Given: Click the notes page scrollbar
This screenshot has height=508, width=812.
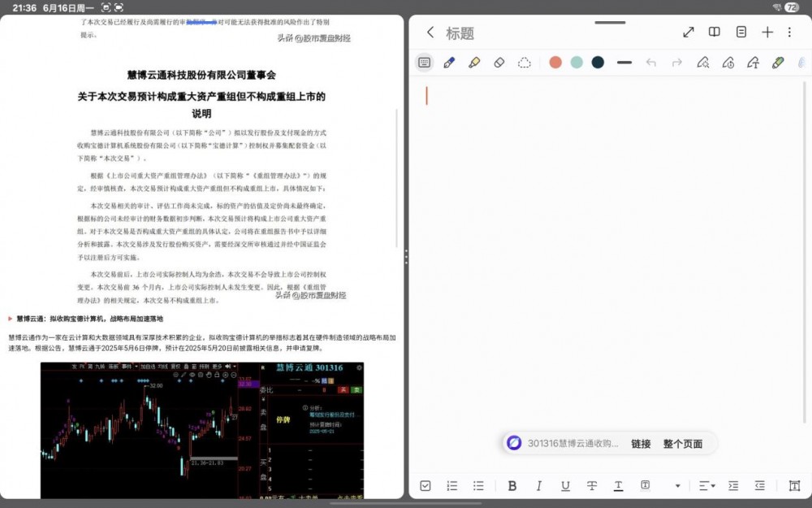Looking at the screenshot, I should [x=805, y=251].
